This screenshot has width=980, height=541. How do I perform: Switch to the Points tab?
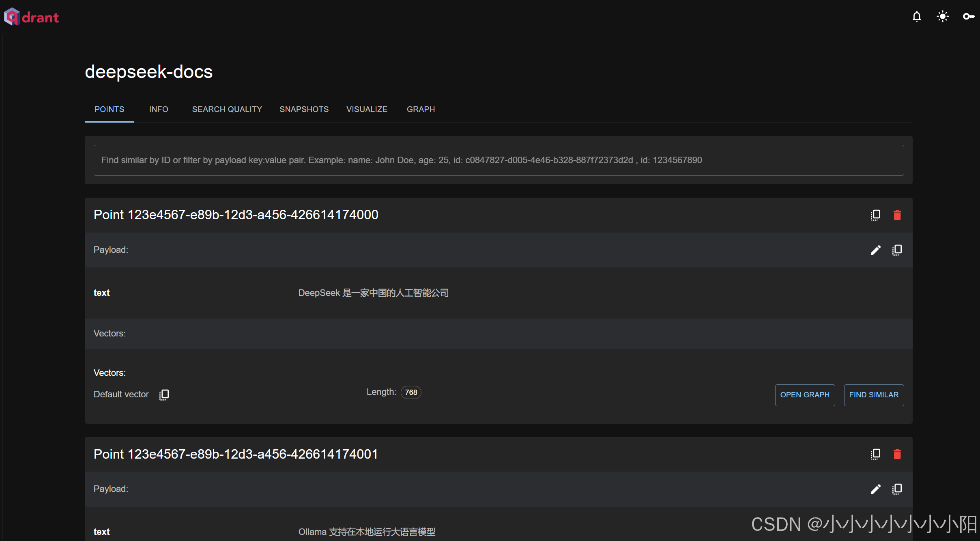[x=110, y=109]
